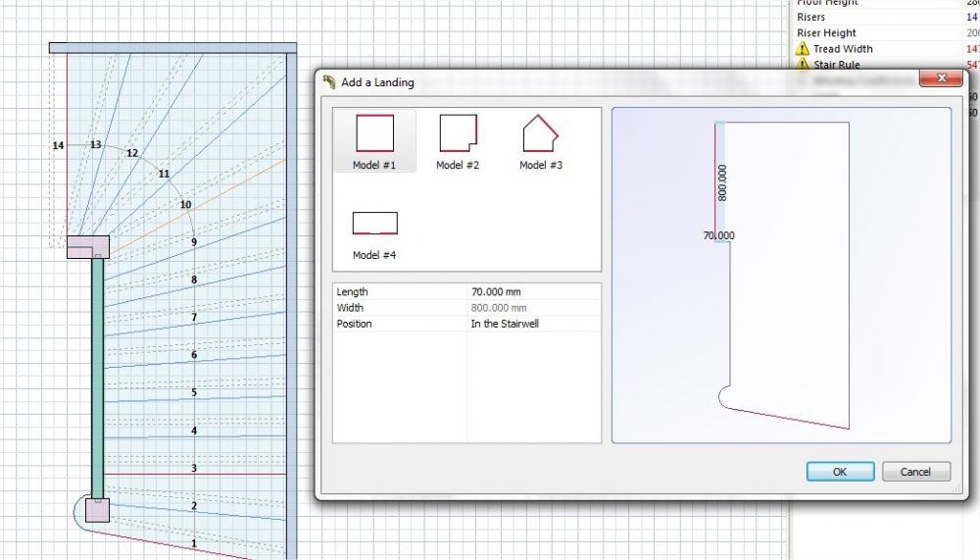Click the Width label in the dialog

[x=350, y=308]
